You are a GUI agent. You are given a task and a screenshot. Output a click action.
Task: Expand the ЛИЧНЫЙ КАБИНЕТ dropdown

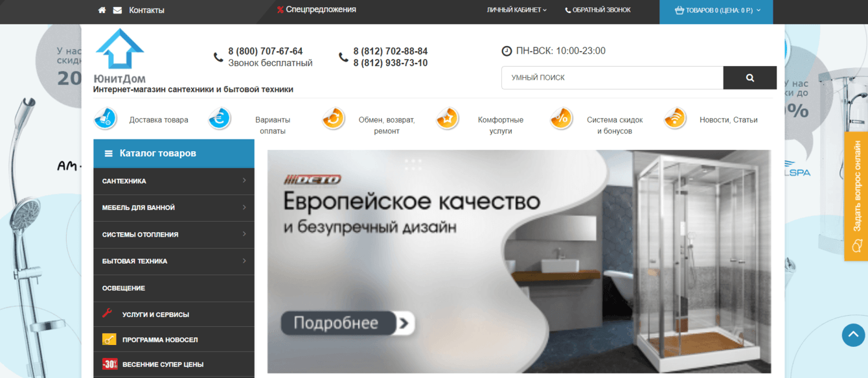(514, 10)
